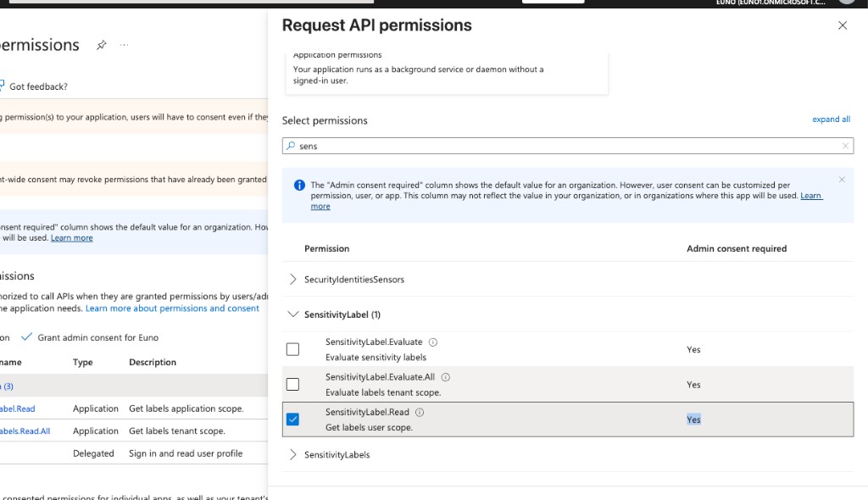Click the info icon next to SensitivityLabel.Evaluate
The image size is (868, 500).
[x=433, y=342]
